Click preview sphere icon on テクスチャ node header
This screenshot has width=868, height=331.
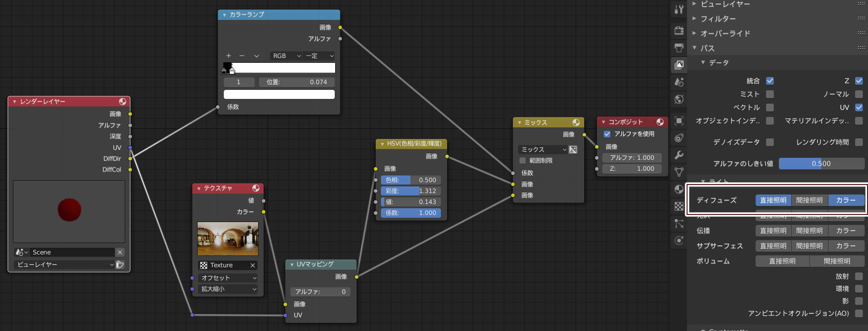(x=256, y=188)
